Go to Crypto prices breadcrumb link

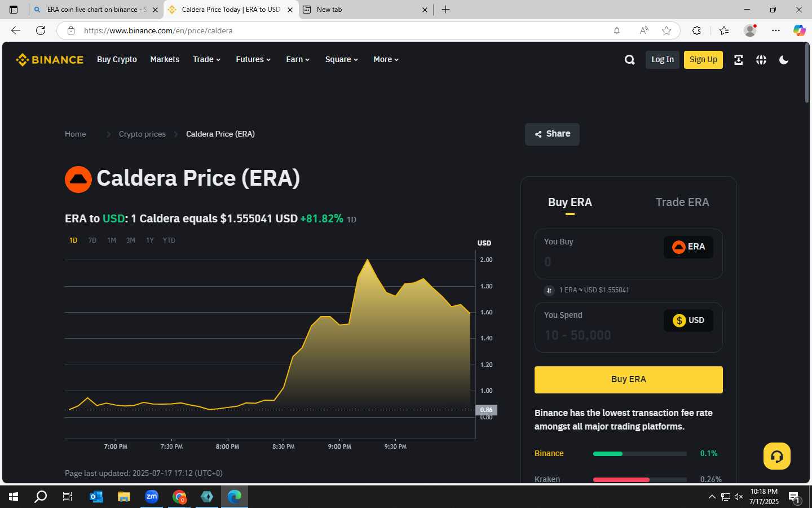pyautogui.click(x=142, y=134)
